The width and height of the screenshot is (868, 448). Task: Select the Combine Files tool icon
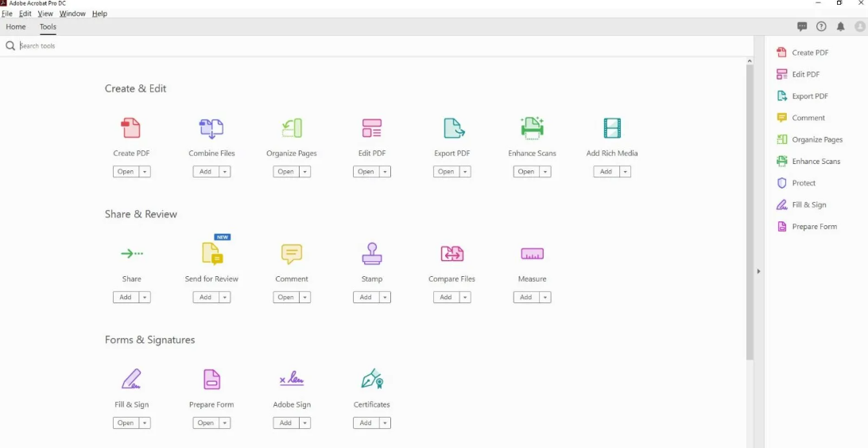(x=211, y=128)
